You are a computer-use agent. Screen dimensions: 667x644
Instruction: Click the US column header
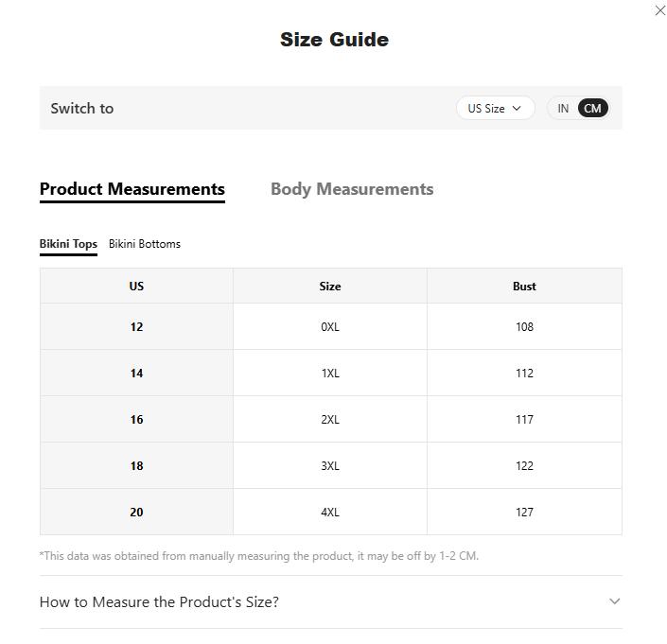[136, 286]
